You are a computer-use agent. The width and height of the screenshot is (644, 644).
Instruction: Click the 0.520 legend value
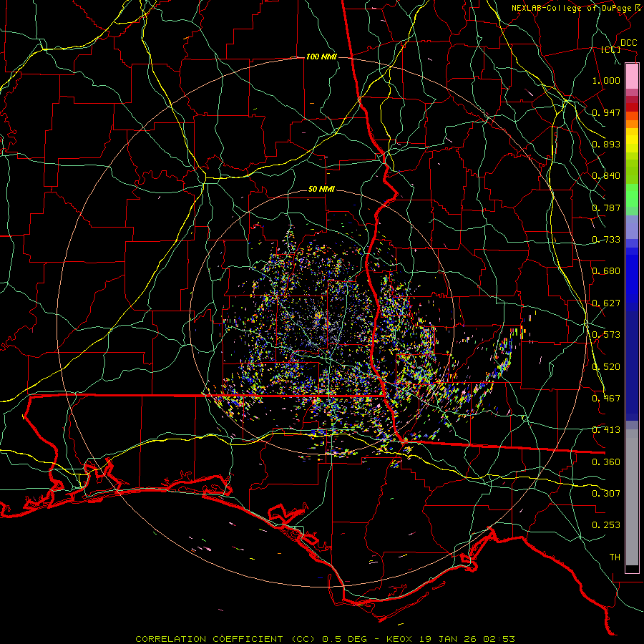click(606, 367)
